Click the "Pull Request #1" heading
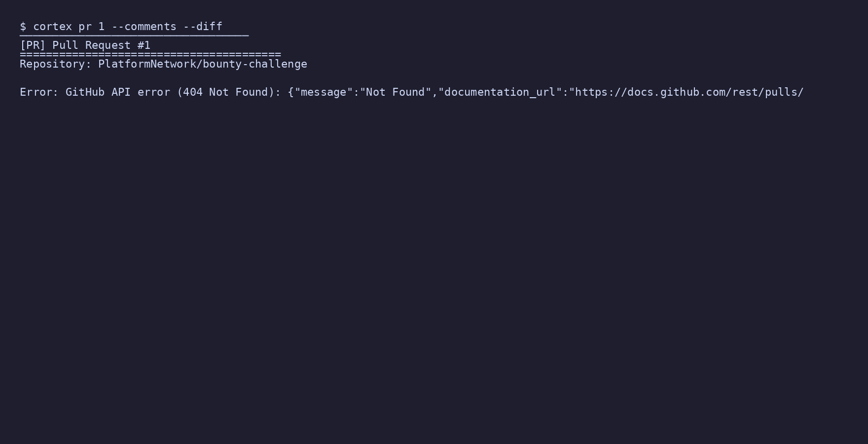This screenshot has width=868, height=444. point(101,45)
